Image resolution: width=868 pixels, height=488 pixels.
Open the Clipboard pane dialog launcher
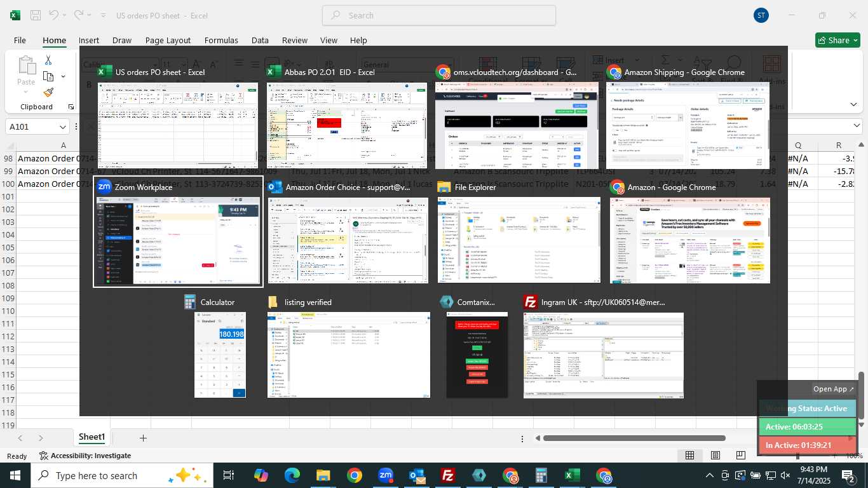pos(71,107)
